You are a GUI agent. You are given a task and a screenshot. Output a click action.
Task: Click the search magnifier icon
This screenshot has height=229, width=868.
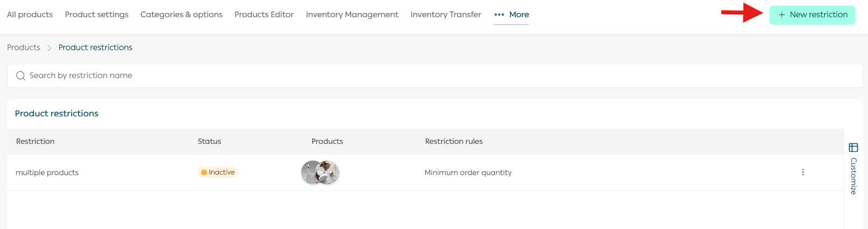[20, 76]
